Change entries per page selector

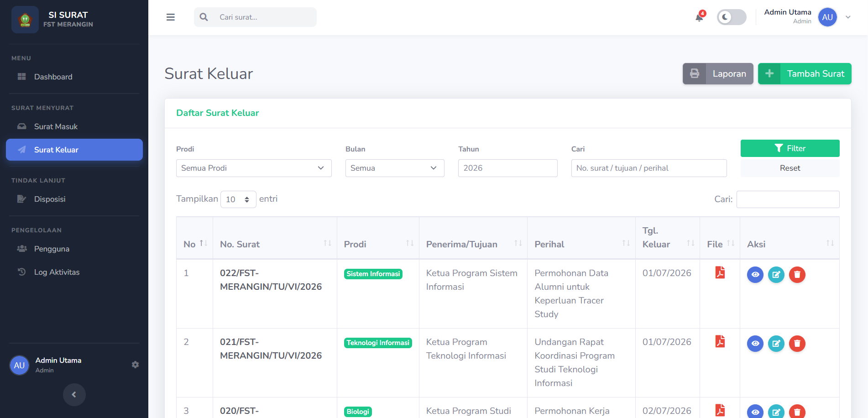(x=238, y=199)
